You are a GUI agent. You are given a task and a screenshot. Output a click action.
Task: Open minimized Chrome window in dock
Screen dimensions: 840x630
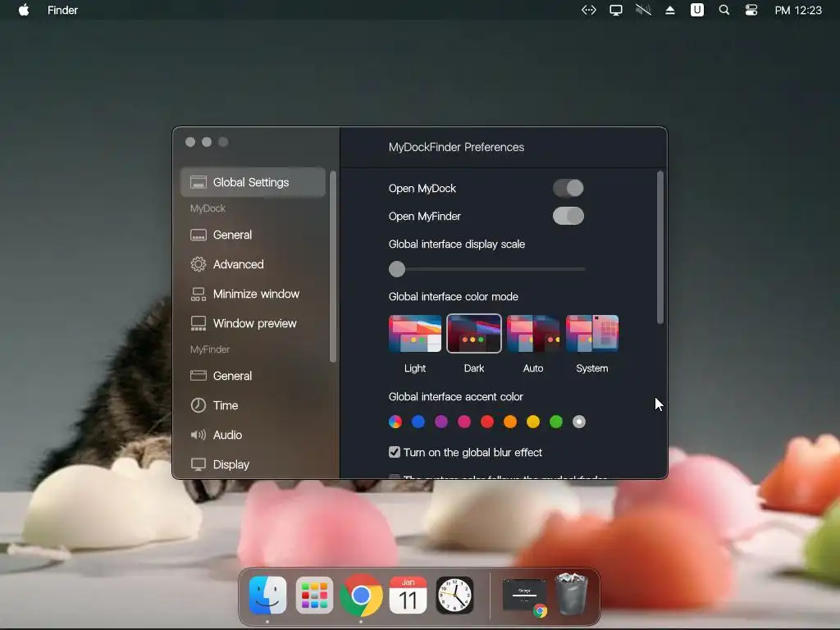tap(525, 596)
